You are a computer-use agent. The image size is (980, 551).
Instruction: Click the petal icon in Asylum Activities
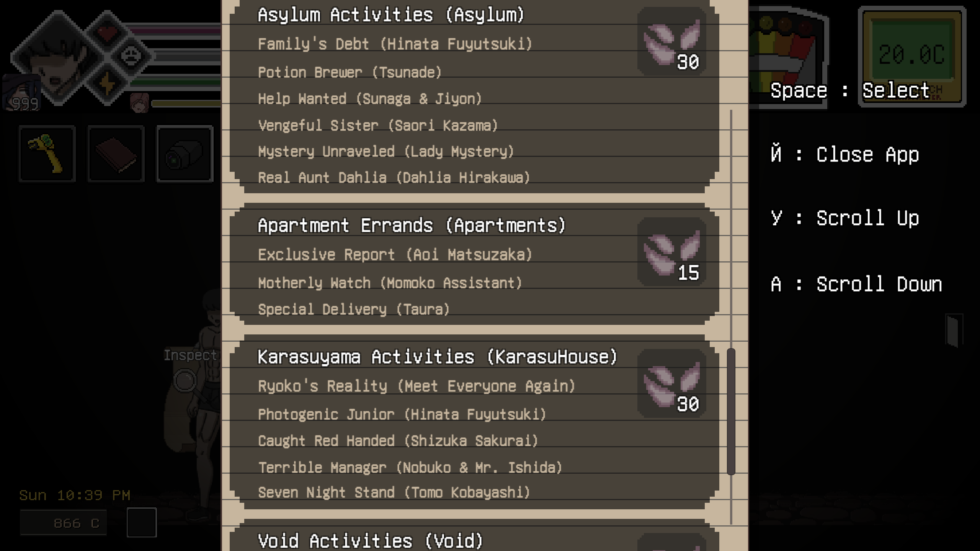pos(671,41)
